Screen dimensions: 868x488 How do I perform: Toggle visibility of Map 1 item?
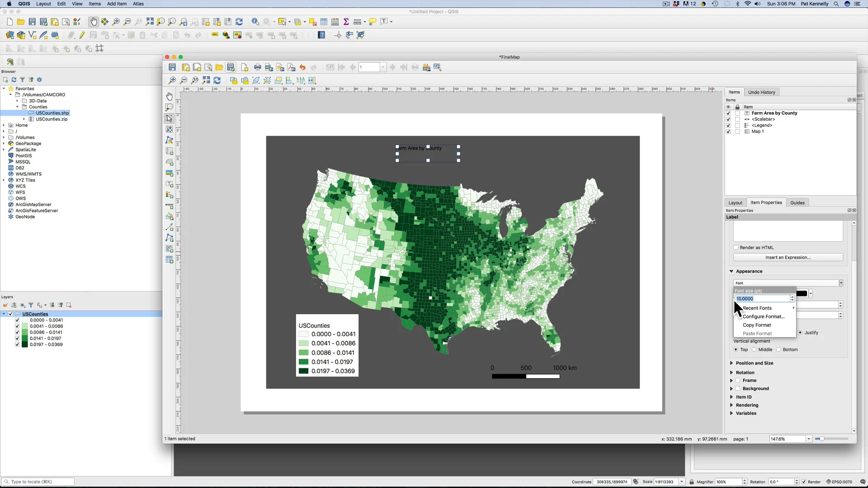click(728, 131)
